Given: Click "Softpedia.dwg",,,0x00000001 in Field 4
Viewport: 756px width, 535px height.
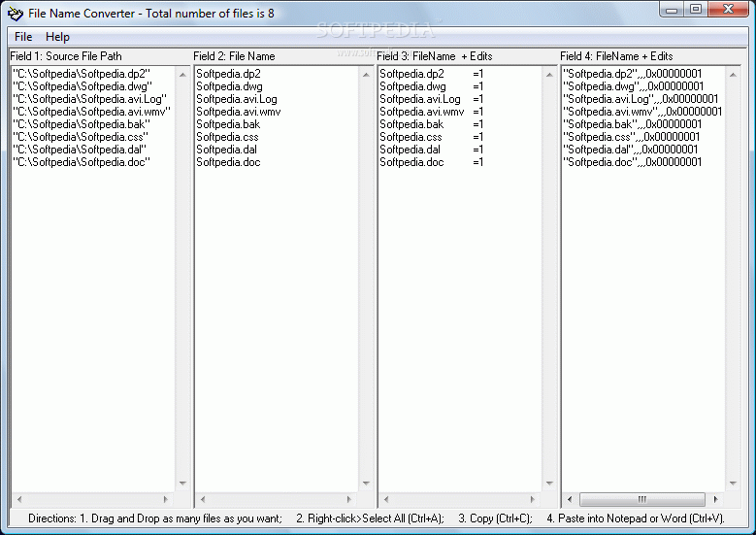Looking at the screenshot, I should click(634, 86).
